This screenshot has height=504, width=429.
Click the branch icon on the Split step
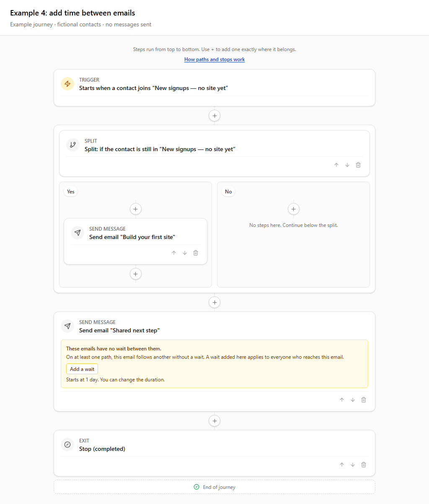click(73, 145)
